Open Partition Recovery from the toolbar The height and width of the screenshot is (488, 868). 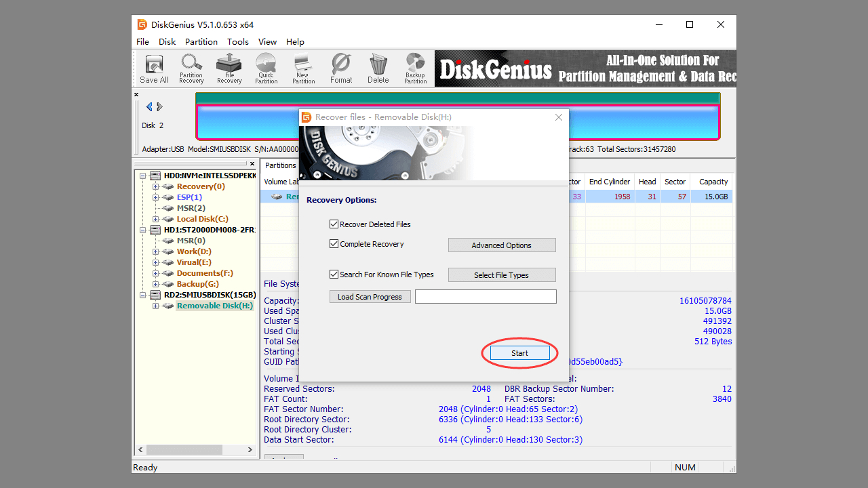point(191,69)
